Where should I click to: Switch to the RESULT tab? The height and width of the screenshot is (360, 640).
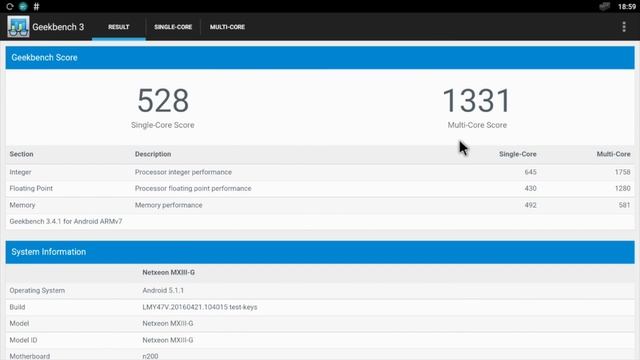pyautogui.click(x=119, y=27)
